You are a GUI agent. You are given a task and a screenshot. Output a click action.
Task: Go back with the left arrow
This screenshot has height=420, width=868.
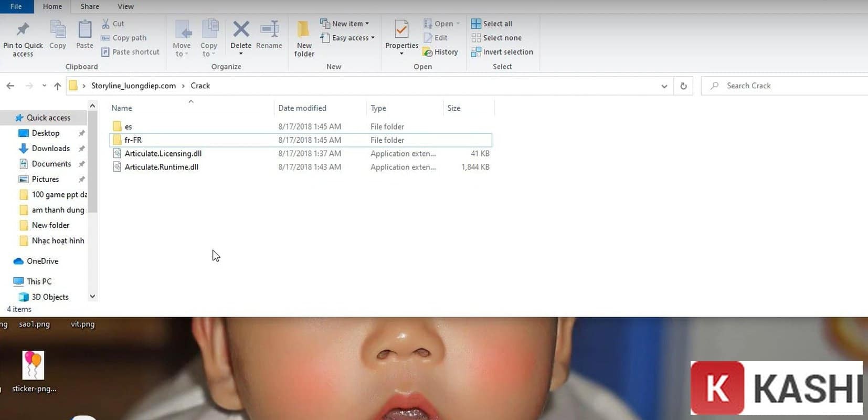(10, 86)
